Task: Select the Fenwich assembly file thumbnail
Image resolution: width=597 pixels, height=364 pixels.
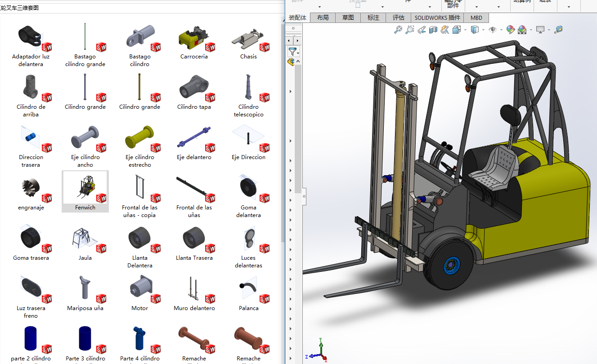Action: coord(85,189)
